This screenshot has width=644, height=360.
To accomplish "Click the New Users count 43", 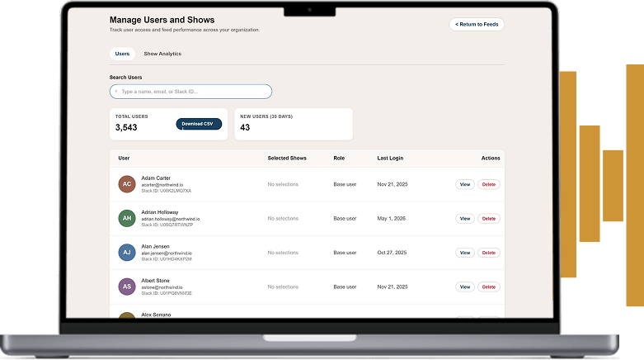I will click(245, 127).
